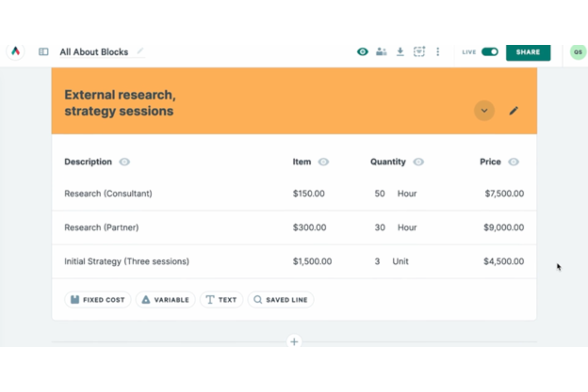
Task: Open collaborators icon in the top toolbar
Action: 381,52
